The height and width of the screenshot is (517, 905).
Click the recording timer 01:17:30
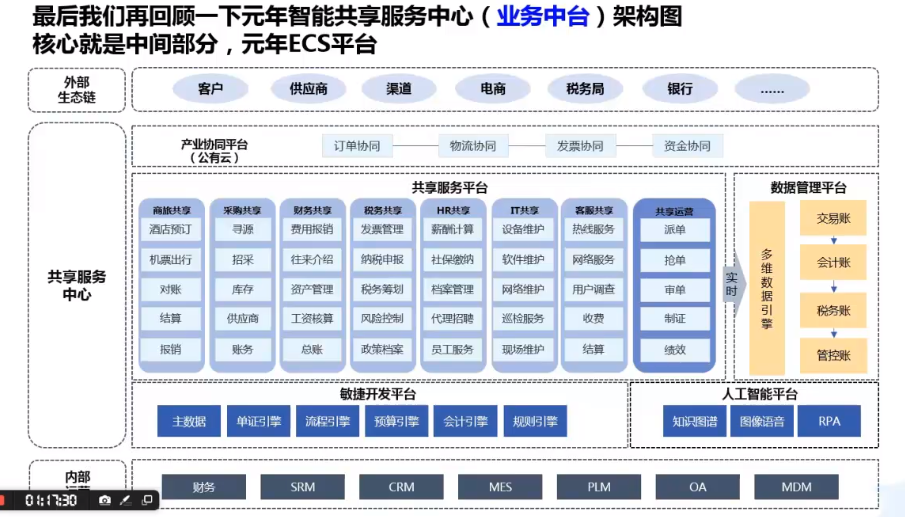click(x=51, y=500)
